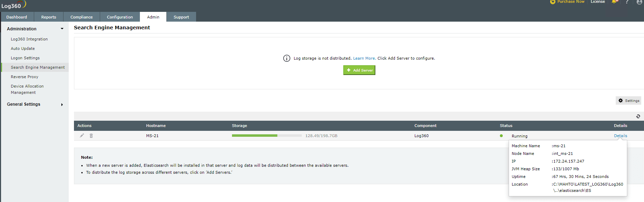
Task: Click the MS-21 hostname cell
Action: [x=152, y=136]
